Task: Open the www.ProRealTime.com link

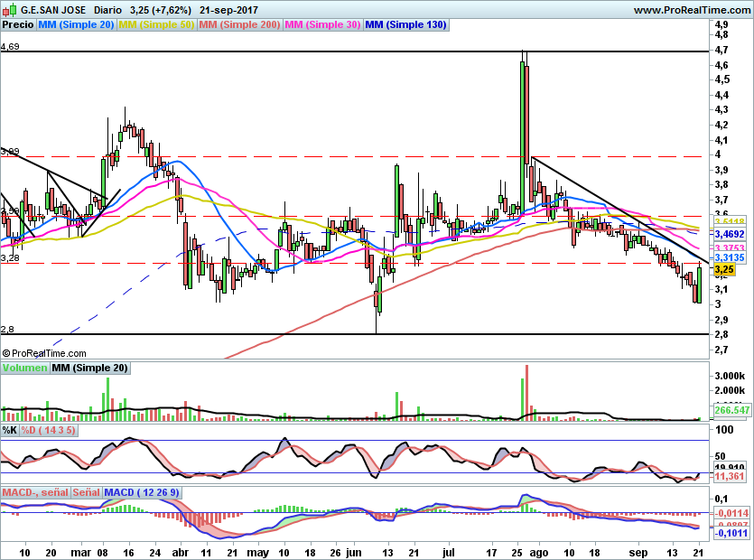Action: 692,10
